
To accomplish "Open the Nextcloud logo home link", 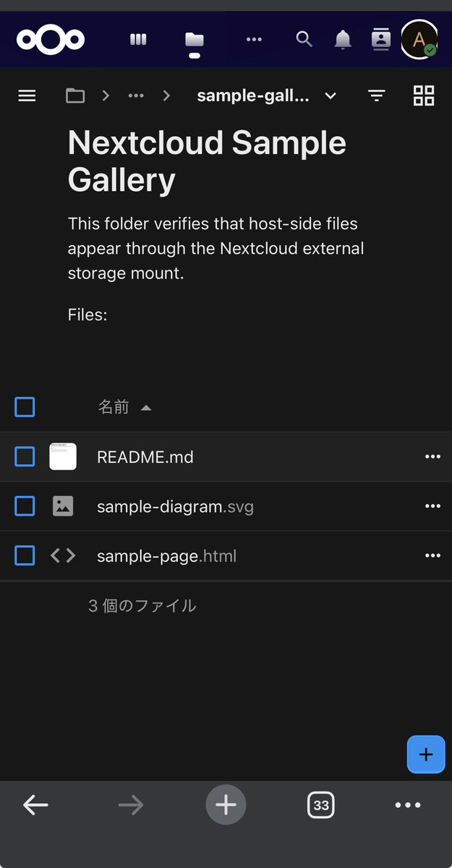I will [51, 39].
